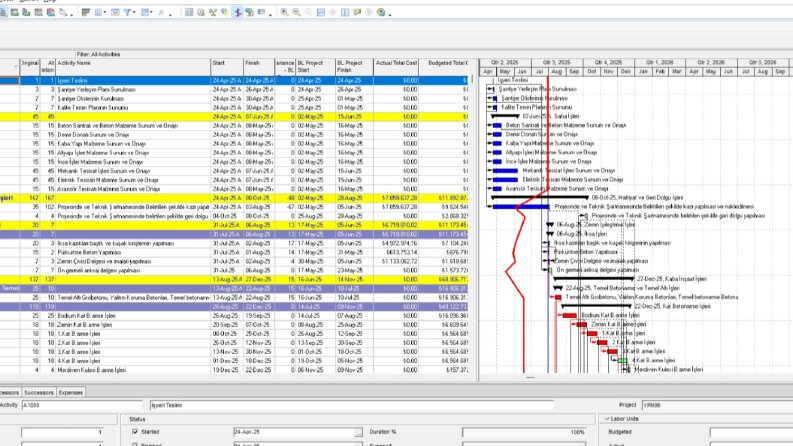This screenshot has height=446, width=793.
Task: Open the toolbar options arrow after the Help icon
Action: (390, 14)
